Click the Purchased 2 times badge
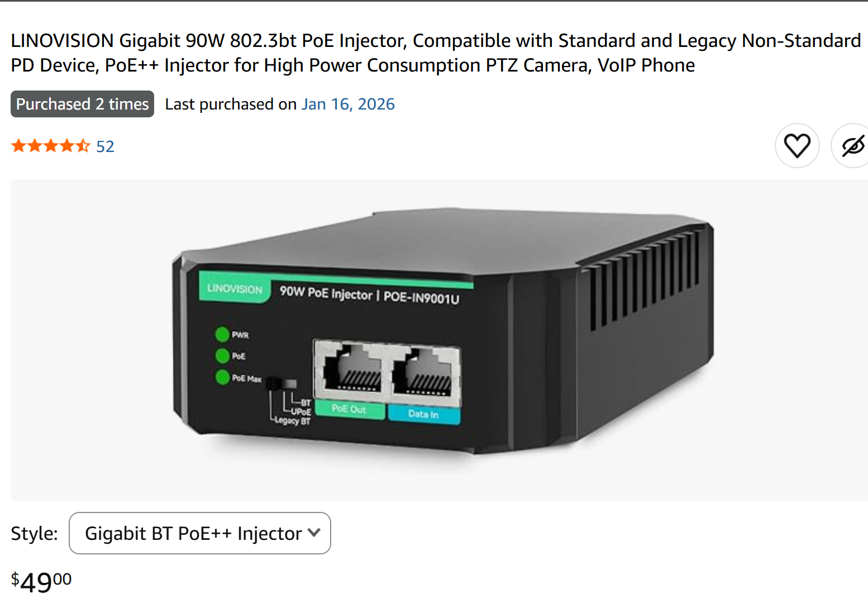Viewport: 868px width, 603px height. 82,104
